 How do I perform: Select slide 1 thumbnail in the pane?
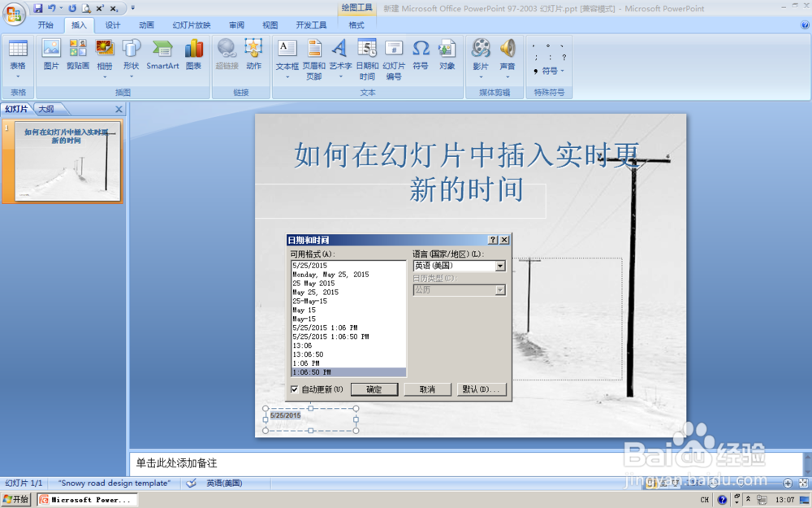(68, 161)
